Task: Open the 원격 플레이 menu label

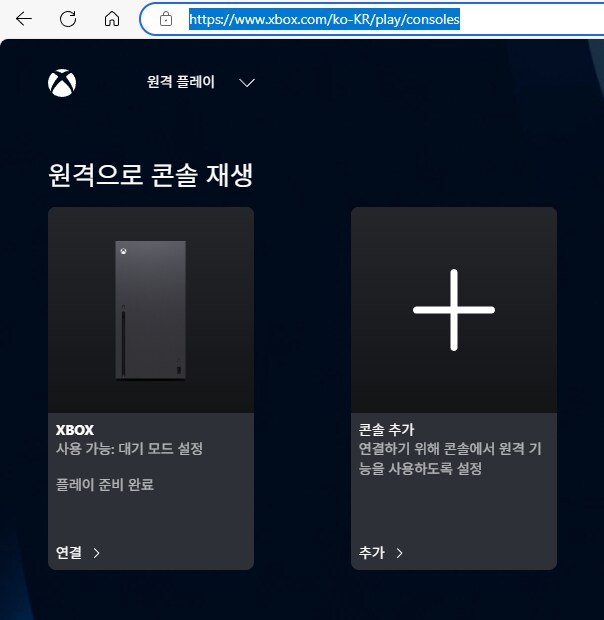Action: pos(181,82)
